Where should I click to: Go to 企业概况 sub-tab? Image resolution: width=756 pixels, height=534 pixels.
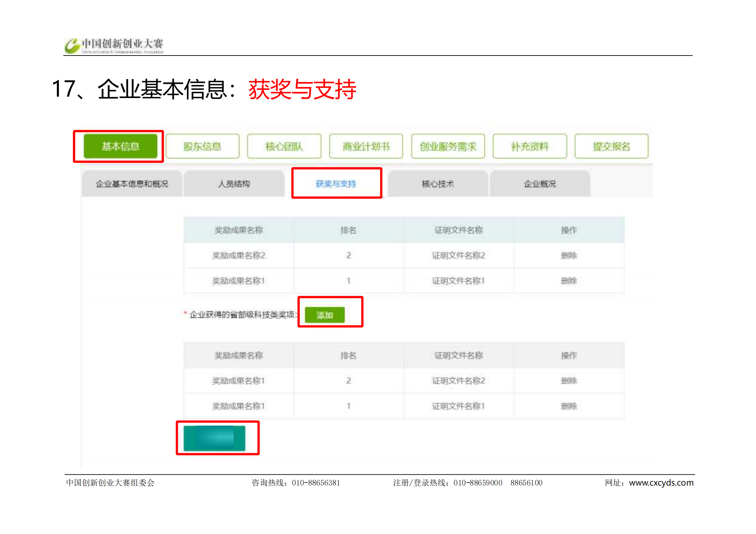540,184
